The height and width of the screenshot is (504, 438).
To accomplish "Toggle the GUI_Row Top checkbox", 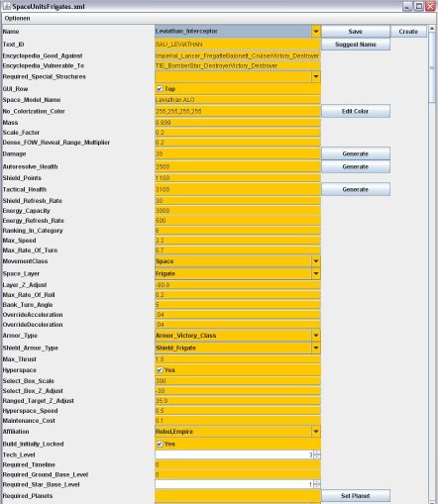I will (160, 89).
